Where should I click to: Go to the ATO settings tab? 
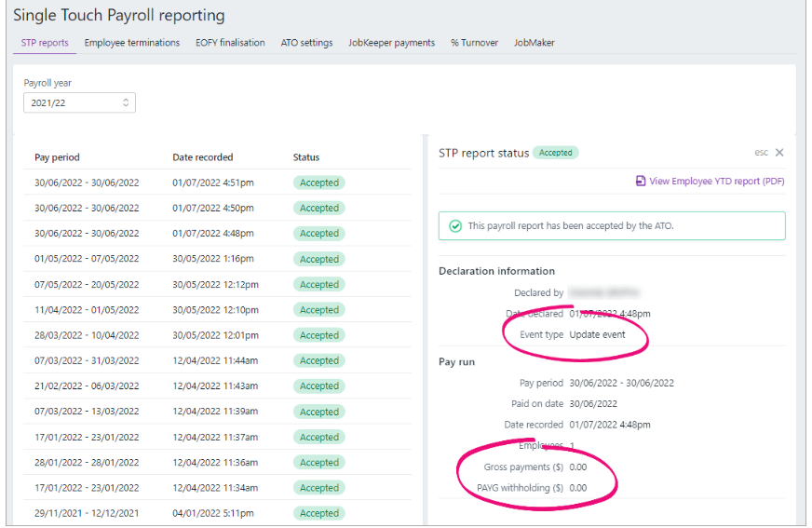[306, 43]
